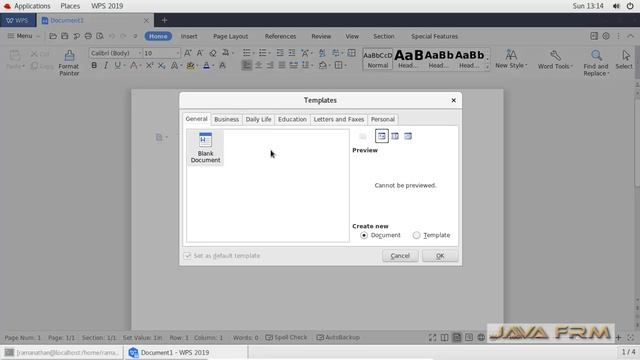Click the Save icon in quick toolbar
This screenshot has height=360, width=640.
(x=64, y=36)
